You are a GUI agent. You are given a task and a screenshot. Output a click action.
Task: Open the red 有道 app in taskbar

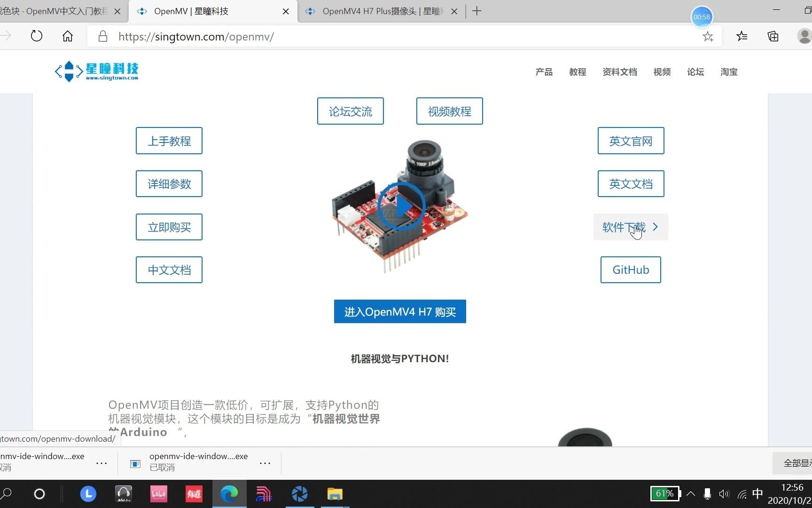(x=194, y=494)
